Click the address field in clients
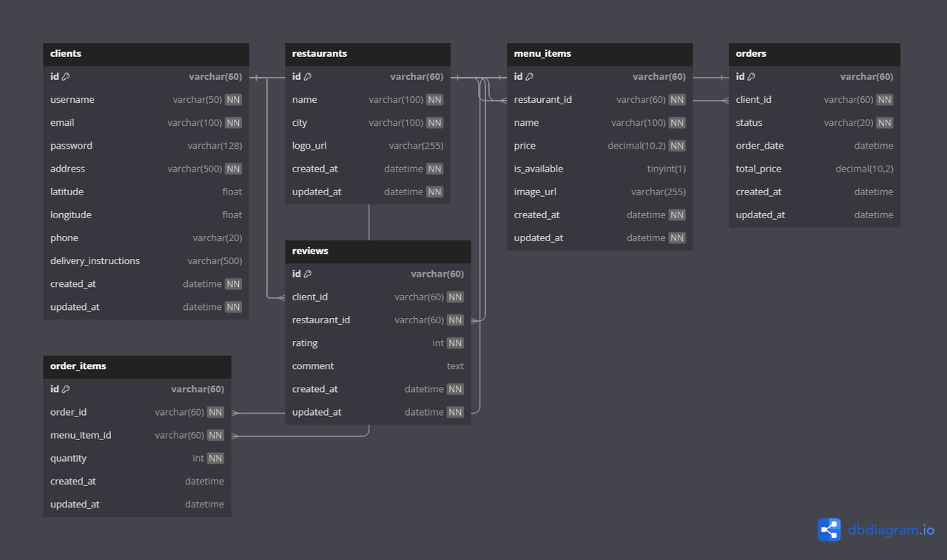Viewport: 947px width, 560px height. [x=146, y=169]
